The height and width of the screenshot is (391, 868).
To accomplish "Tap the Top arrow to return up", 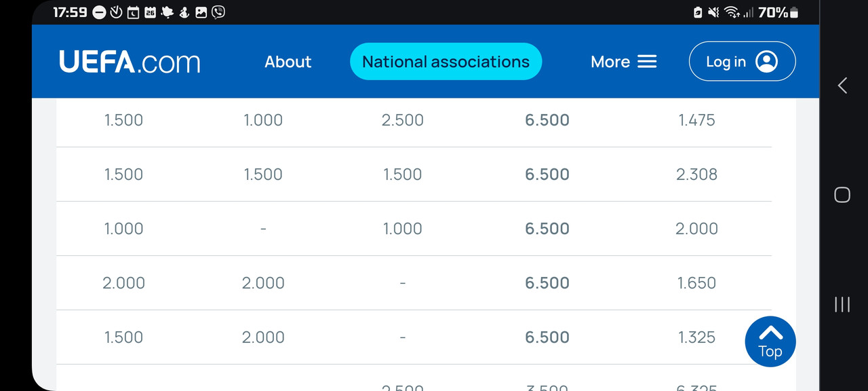I will coord(770,341).
